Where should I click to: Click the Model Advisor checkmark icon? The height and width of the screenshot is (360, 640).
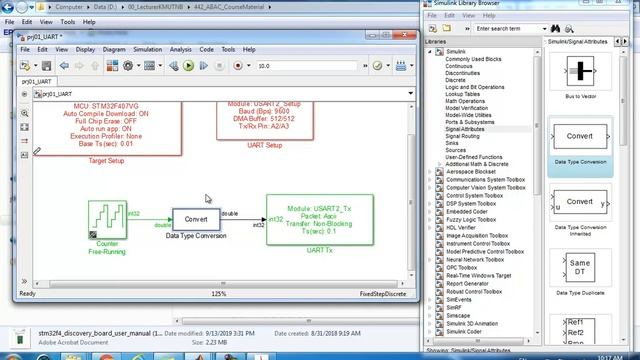378,66
